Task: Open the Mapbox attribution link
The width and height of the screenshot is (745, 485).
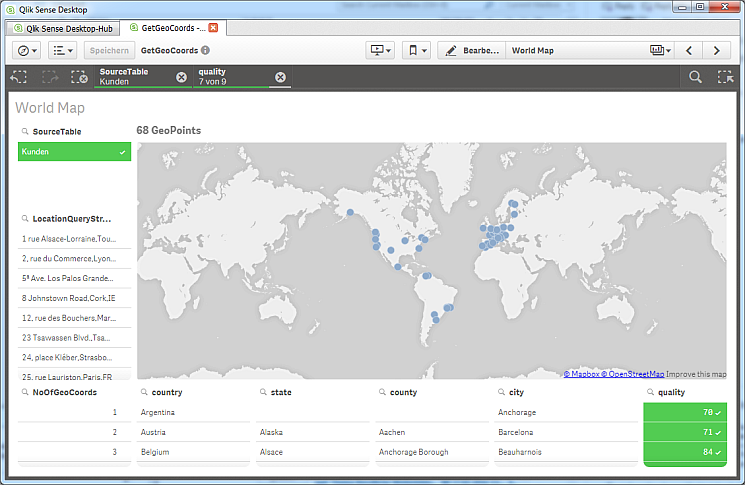Action: pyautogui.click(x=582, y=374)
